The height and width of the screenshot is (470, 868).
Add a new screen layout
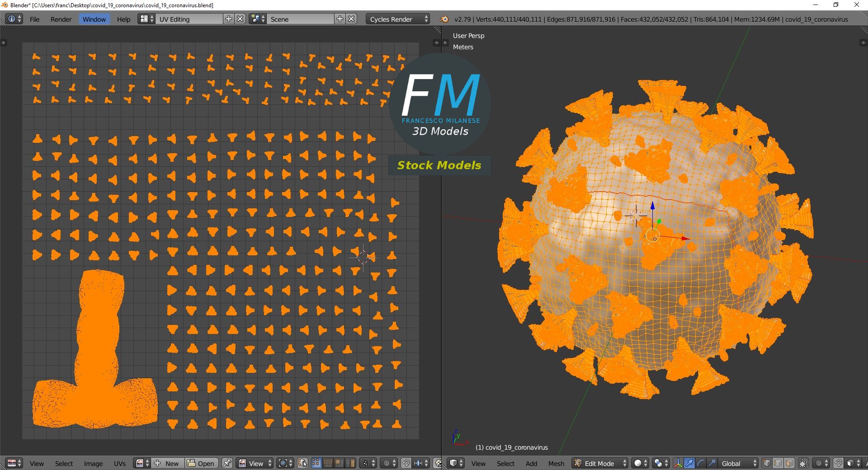coord(229,19)
